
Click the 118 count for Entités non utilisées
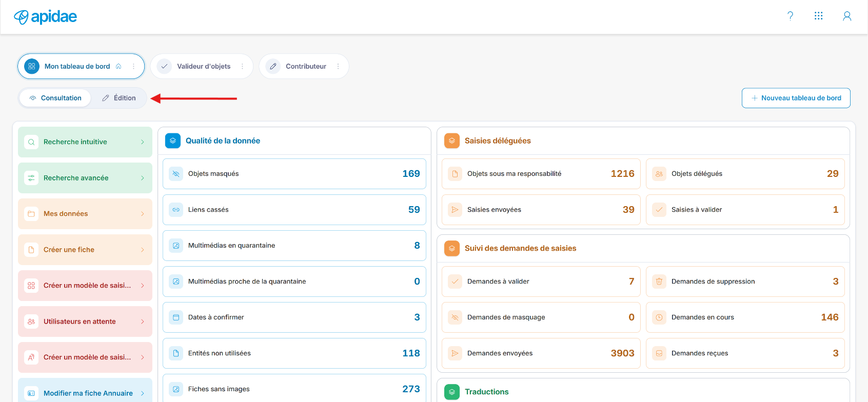coord(411,353)
